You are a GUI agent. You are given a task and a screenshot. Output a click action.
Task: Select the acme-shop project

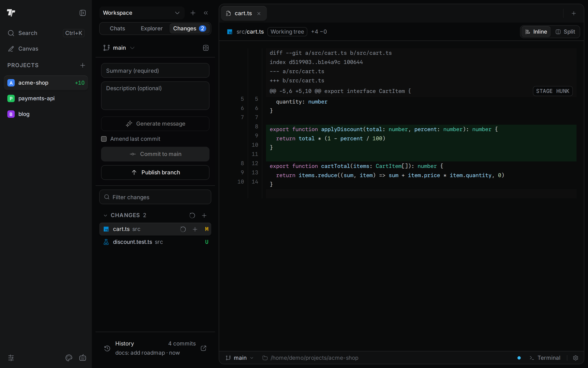46,83
